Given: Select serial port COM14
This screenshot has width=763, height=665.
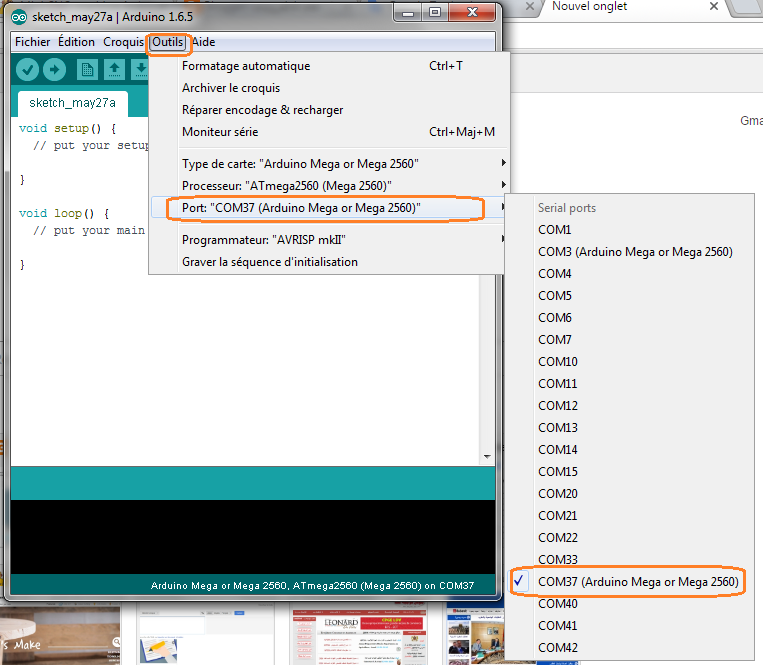Looking at the screenshot, I should coord(630,449).
